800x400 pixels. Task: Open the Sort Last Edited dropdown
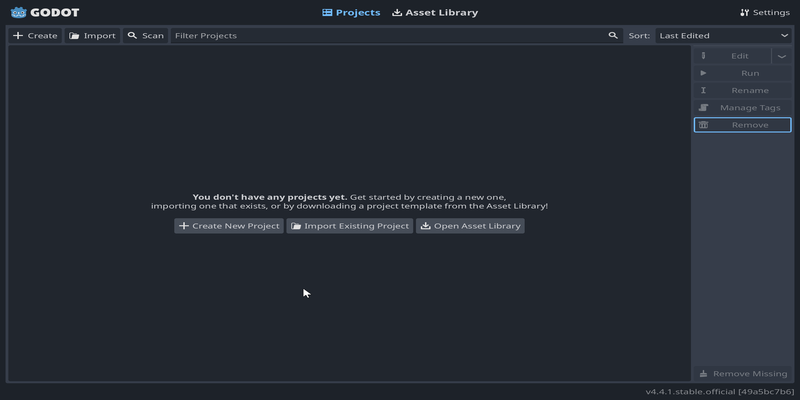click(x=723, y=36)
